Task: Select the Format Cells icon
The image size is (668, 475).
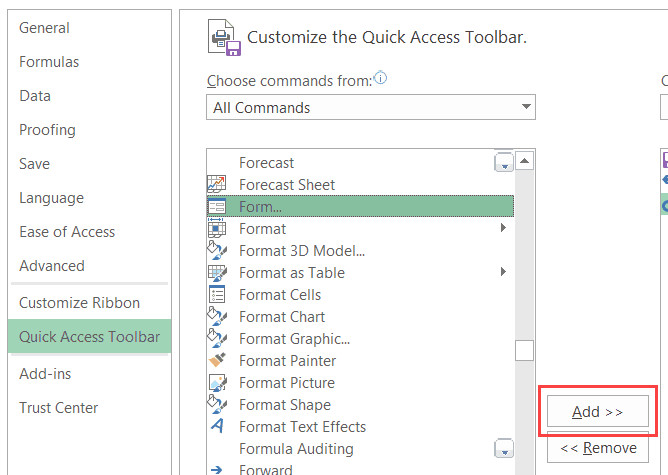Action: pyautogui.click(x=217, y=295)
